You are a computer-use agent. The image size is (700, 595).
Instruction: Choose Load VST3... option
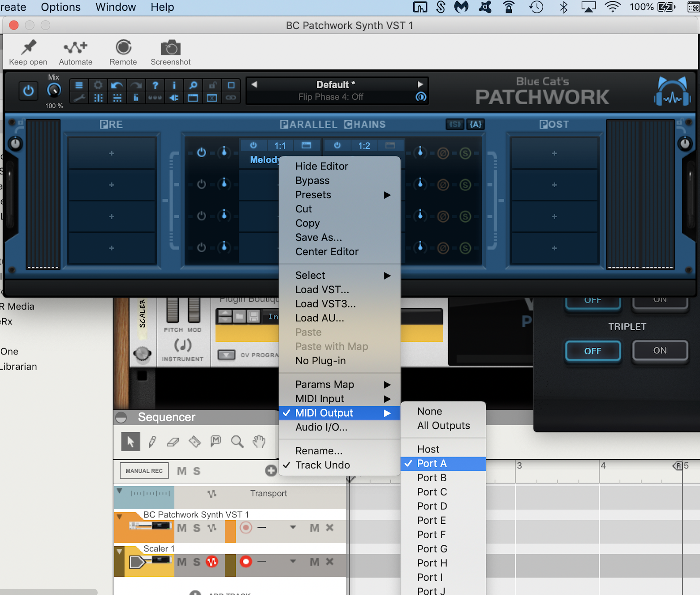tap(339, 304)
